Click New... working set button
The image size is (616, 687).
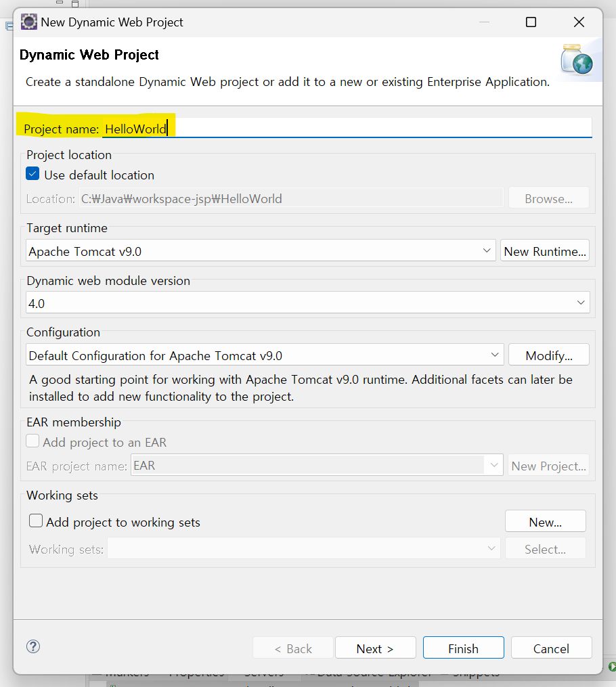545,521
